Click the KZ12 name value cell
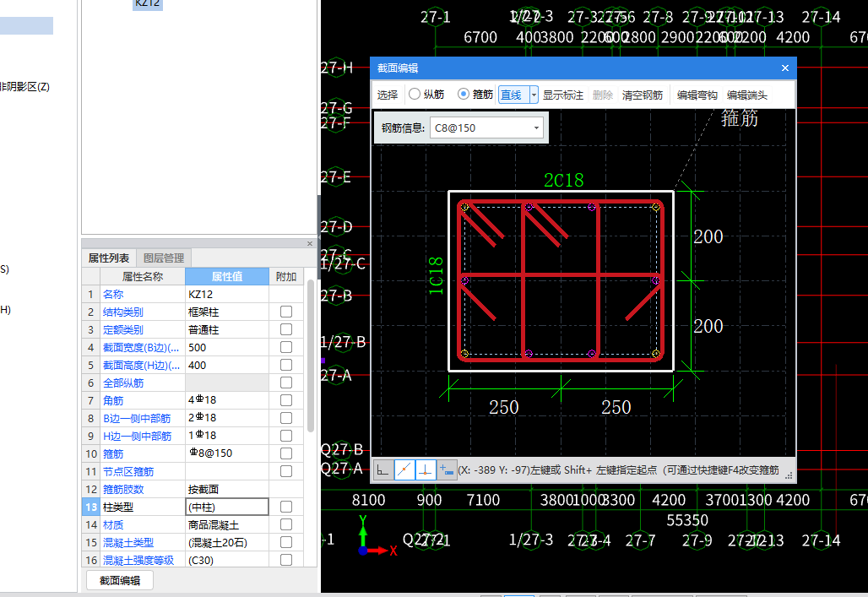This screenshot has width=868, height=597. tap(227, 294)
